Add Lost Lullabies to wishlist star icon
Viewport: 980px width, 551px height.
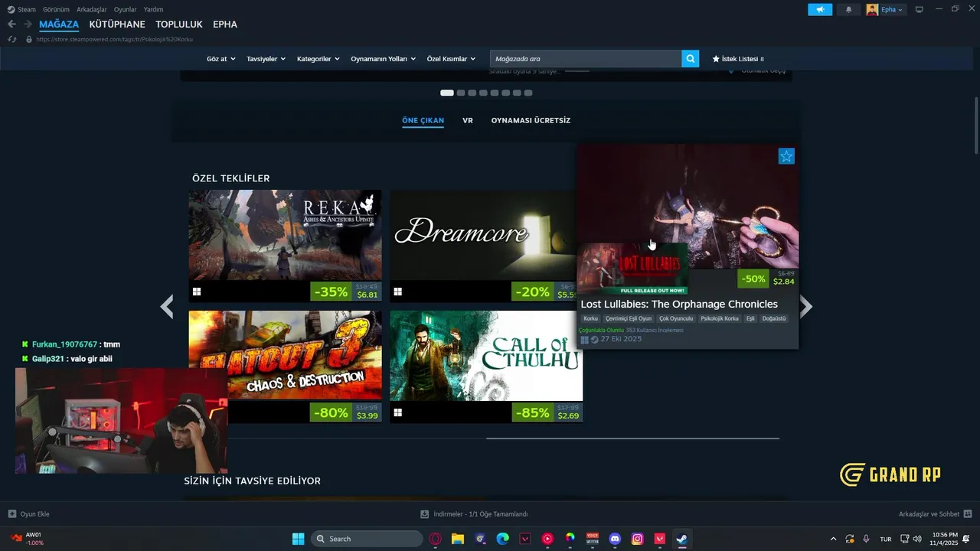(786, 156)
